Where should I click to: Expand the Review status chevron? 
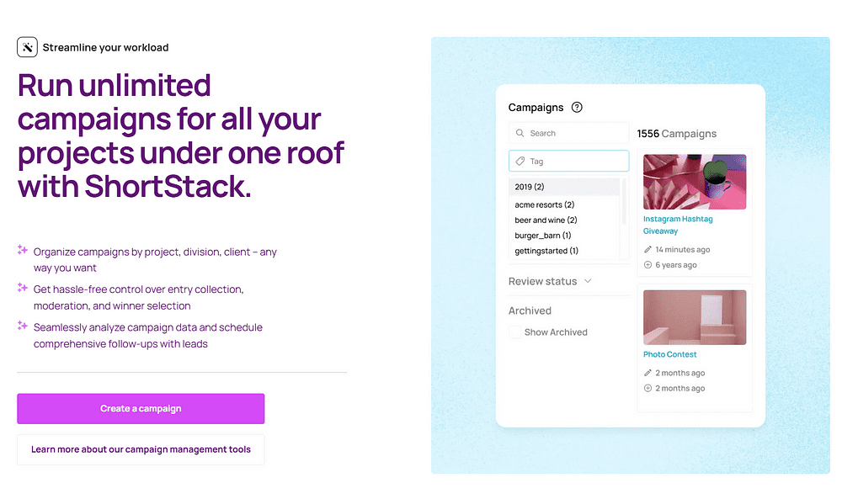[x=588, y=281]
